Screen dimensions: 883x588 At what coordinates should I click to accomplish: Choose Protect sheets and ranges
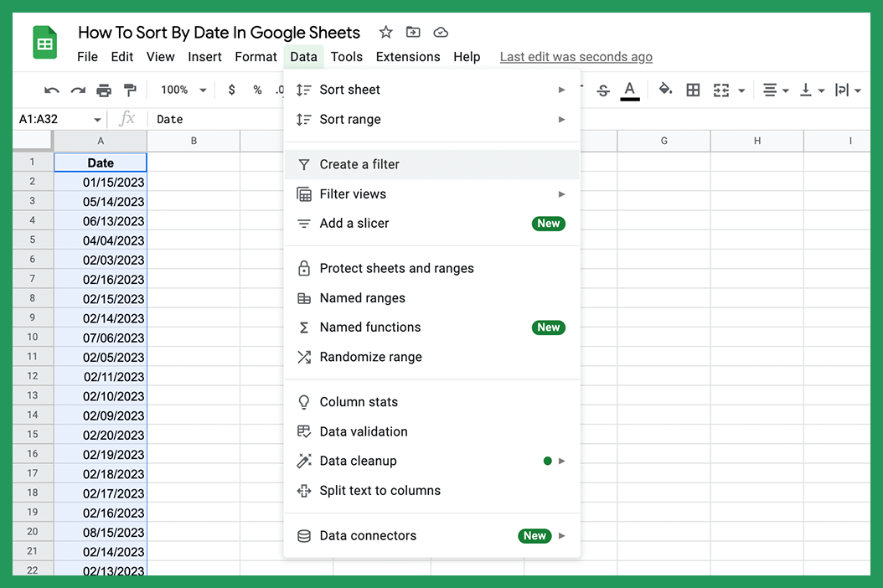coord(432,269)
